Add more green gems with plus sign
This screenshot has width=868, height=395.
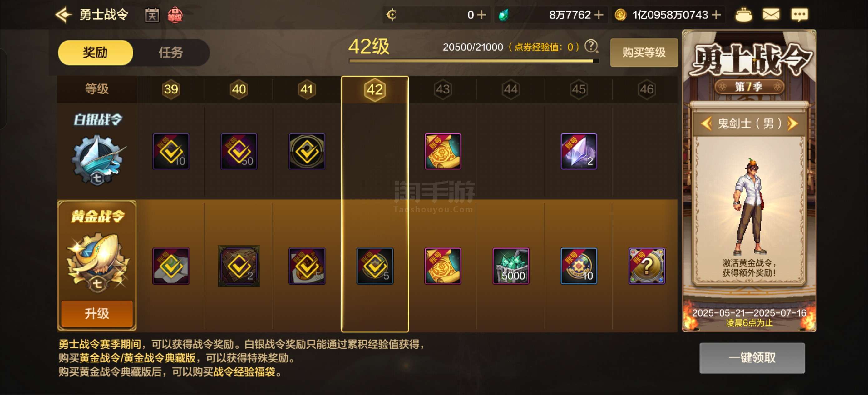599,15
